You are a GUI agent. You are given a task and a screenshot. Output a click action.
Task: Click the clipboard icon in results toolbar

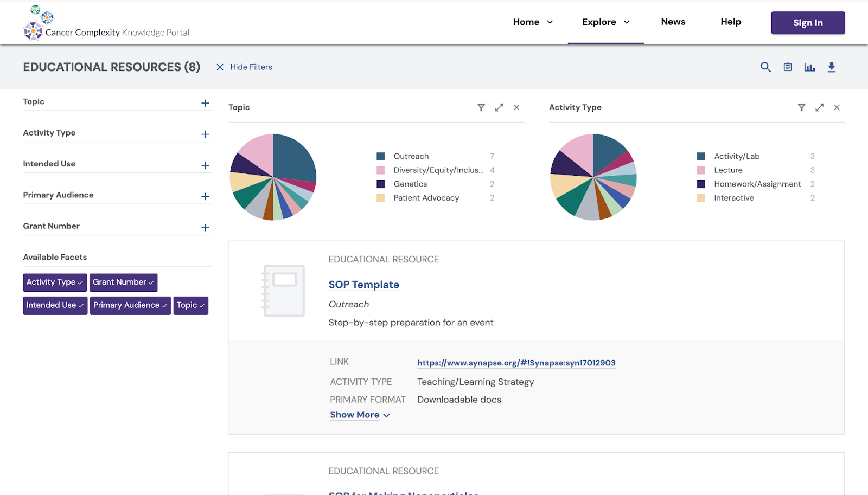coord(788,67)
